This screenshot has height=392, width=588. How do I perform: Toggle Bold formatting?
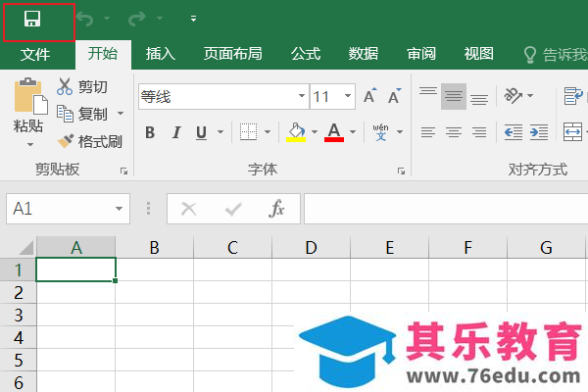[150, 132]
